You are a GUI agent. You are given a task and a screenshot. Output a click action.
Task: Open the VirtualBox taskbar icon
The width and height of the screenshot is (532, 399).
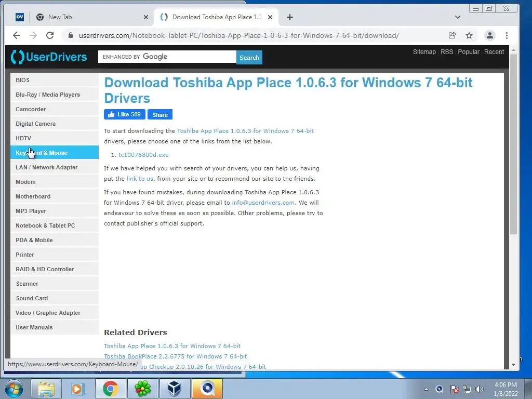point(175,389)
